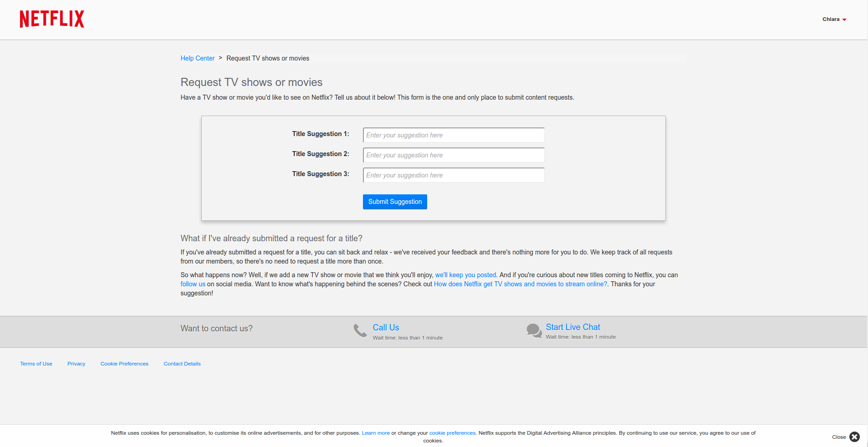This screenshot has height=447, width=868.
Task: Click the Call Us link
Action: pyautogui.click(x=386, y=327)
